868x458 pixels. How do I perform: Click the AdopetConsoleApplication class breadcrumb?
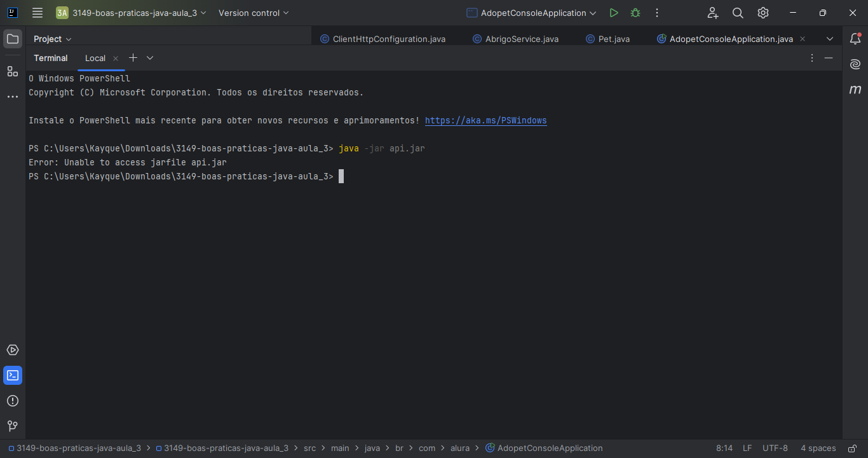(544, 448)
